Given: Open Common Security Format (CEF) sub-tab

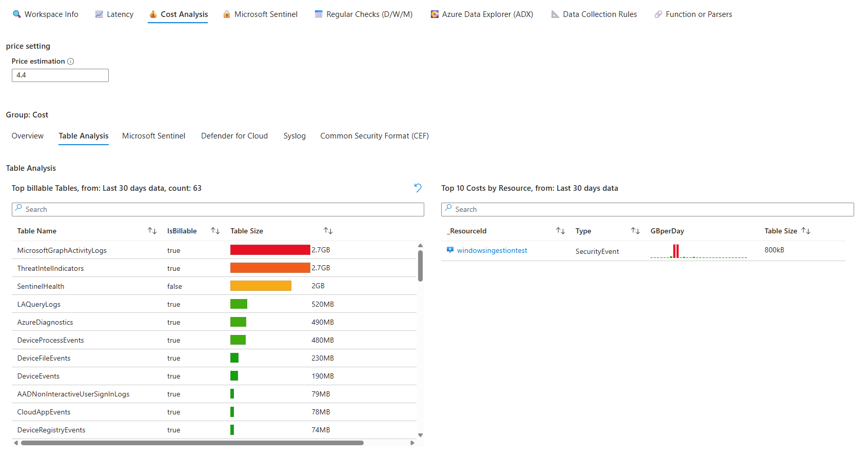Looking at the screenshot, I should pos(374,136).
